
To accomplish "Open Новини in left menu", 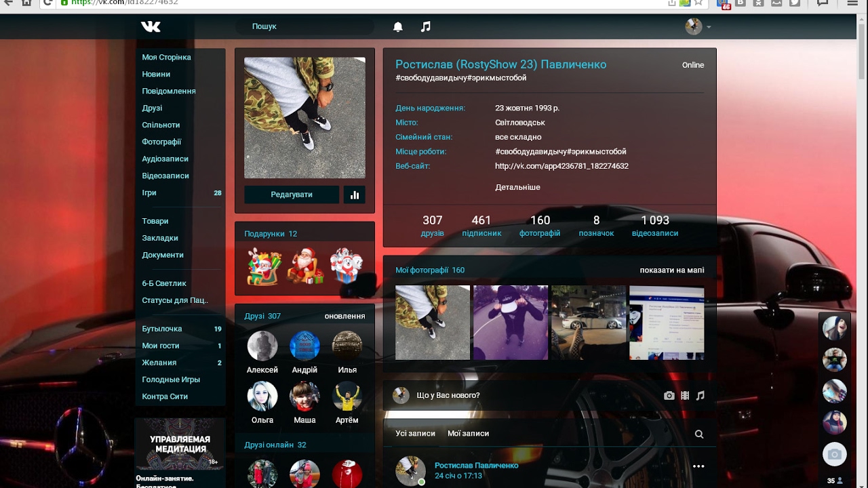I will coord(156,75).
